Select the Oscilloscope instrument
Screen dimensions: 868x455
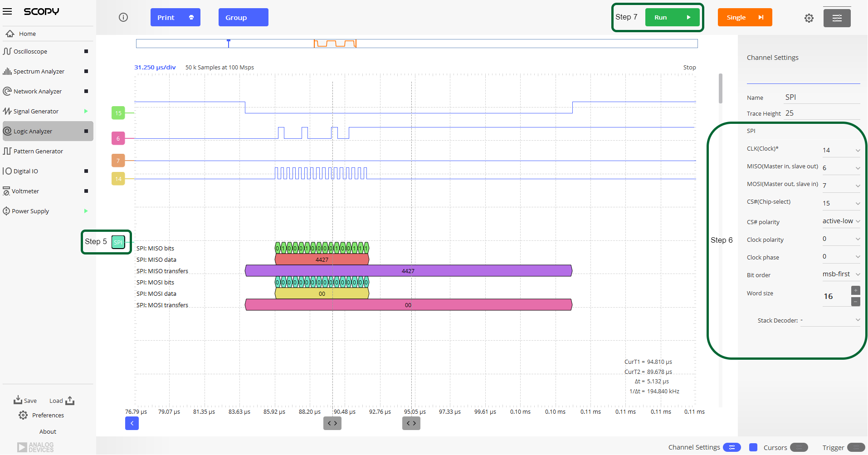(32, 51)
